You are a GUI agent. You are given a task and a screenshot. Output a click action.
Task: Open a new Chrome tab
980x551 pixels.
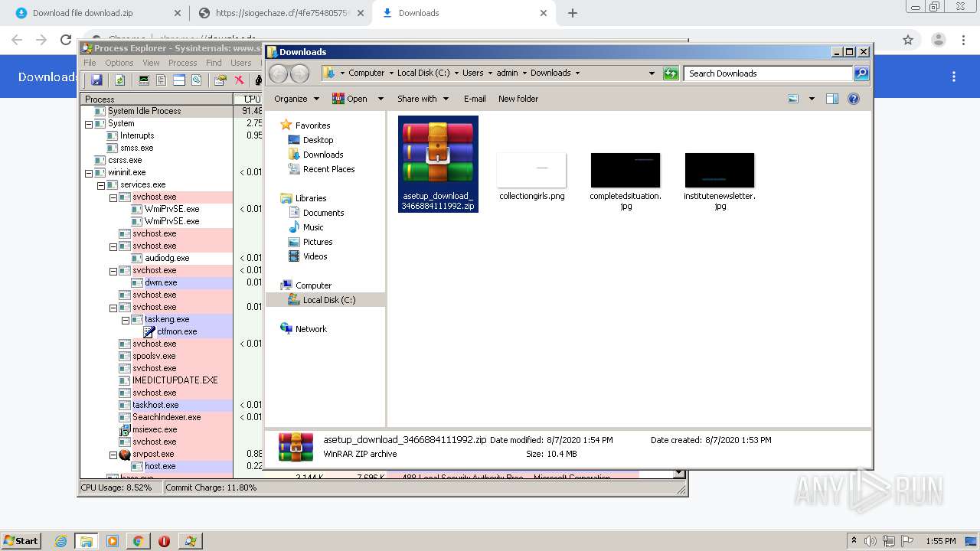click(x=572, y=13)
